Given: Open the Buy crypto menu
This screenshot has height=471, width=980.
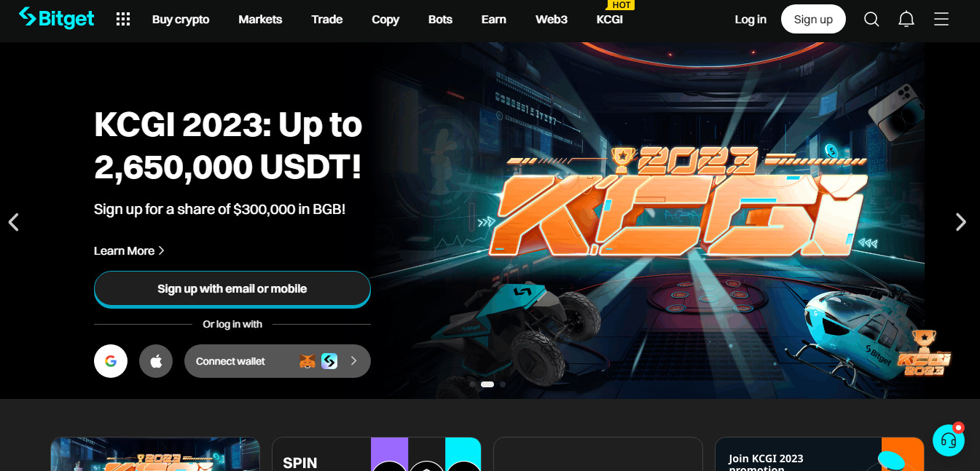Looking at the screenshot, I should (181, 20).
